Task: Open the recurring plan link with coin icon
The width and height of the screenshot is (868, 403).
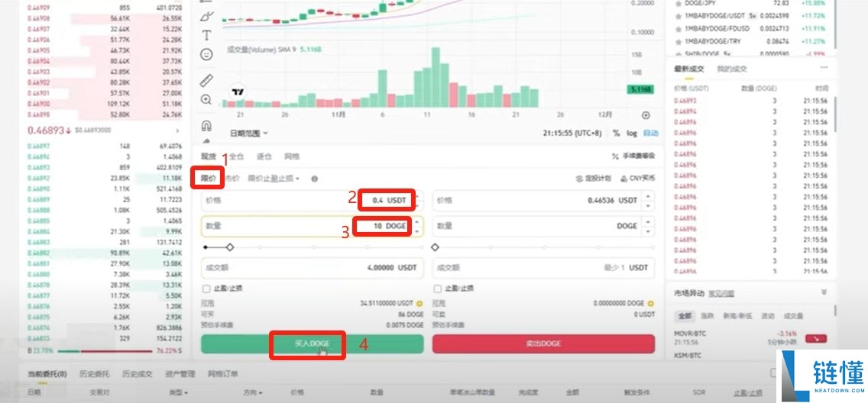Action: (594, 179)
